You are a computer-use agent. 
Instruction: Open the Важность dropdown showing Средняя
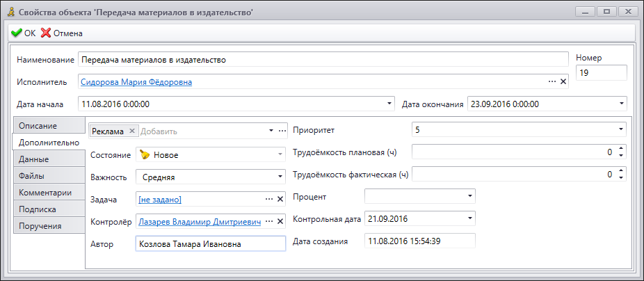280,177
